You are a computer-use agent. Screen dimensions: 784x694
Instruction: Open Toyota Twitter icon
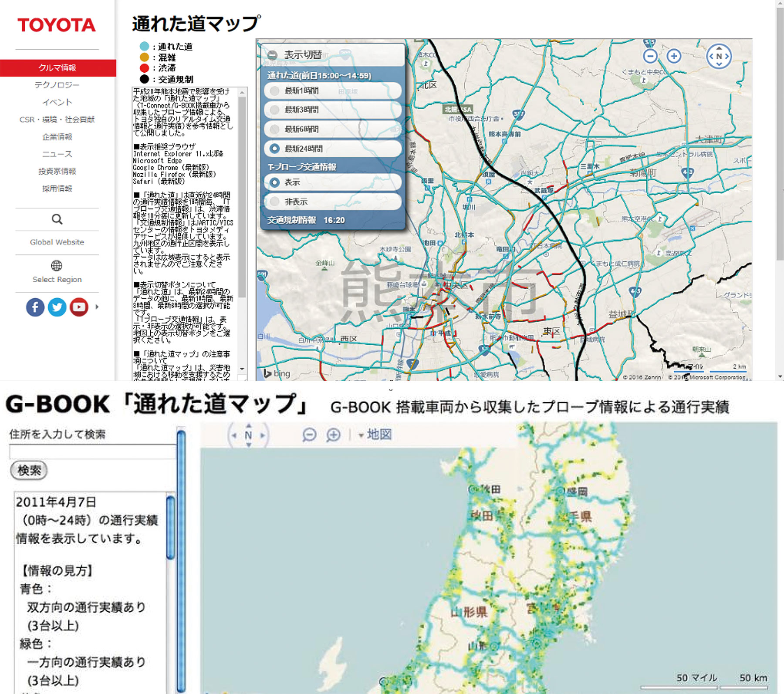57,307
